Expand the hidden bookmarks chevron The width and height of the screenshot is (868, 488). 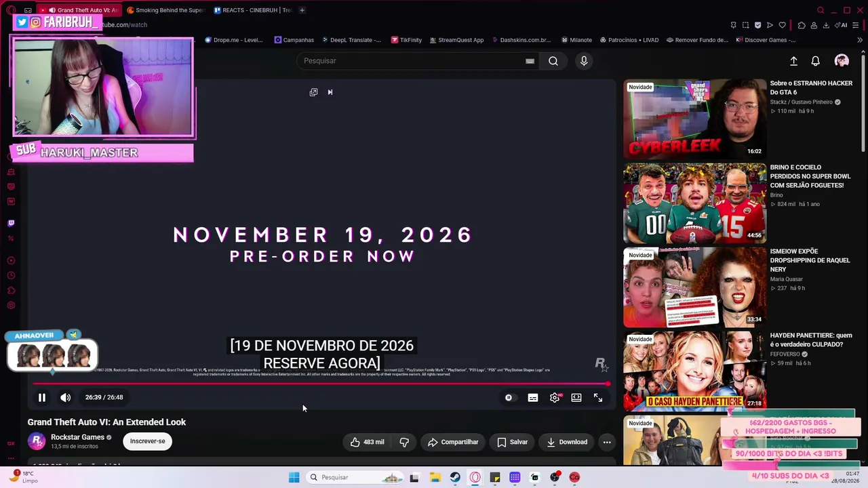tap(860, 40)
